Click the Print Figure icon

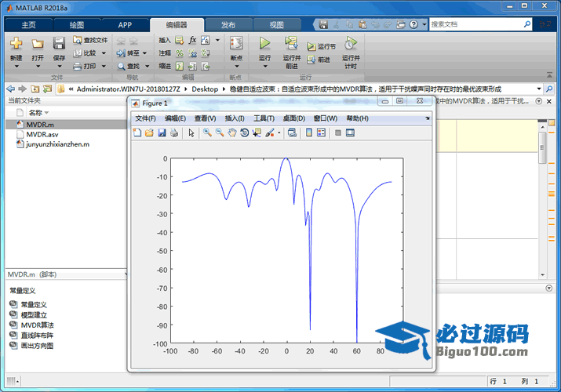tap(174, 133)
